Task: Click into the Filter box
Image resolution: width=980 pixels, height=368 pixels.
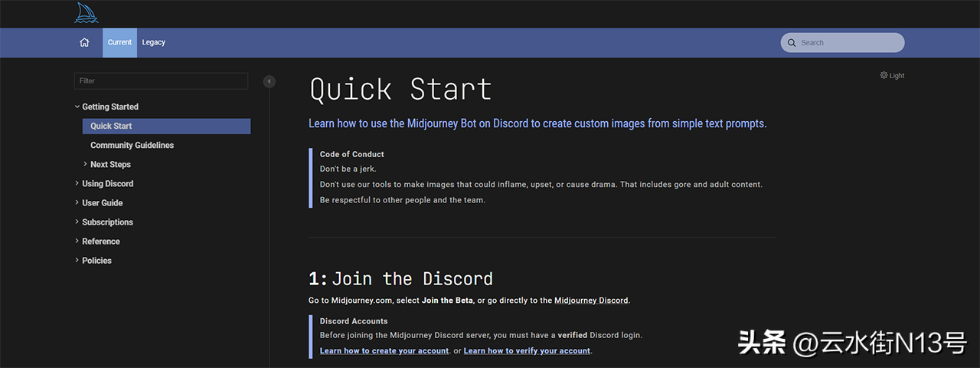Action: (x=161, y=80)
